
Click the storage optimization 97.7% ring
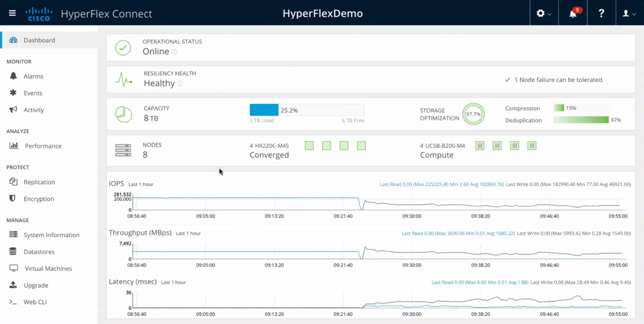tap(473, 114)
